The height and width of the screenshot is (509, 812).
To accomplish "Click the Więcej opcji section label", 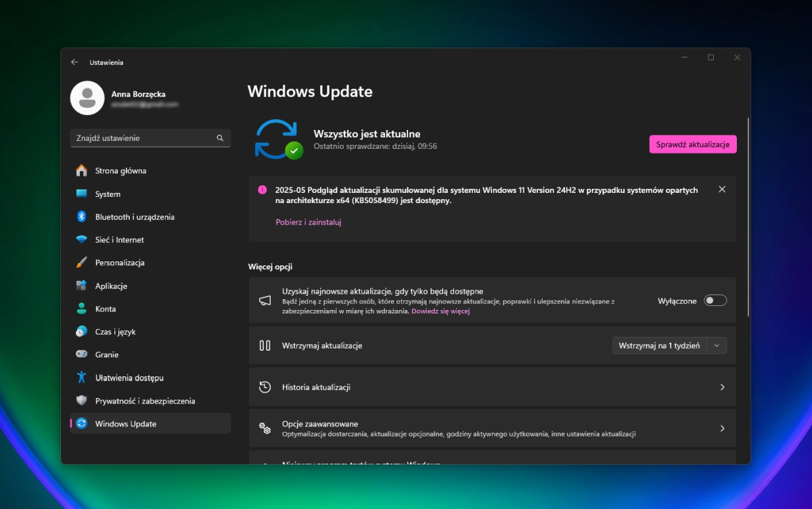I will (270, 267).
